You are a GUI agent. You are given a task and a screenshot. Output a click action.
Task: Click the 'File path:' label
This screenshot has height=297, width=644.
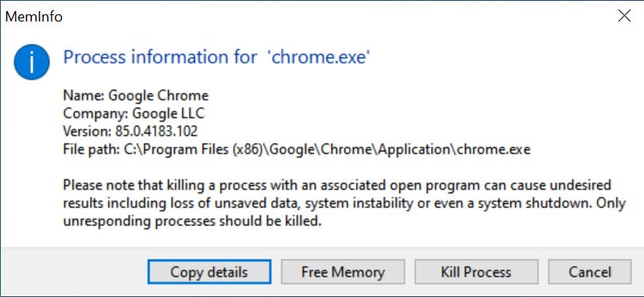91,150
